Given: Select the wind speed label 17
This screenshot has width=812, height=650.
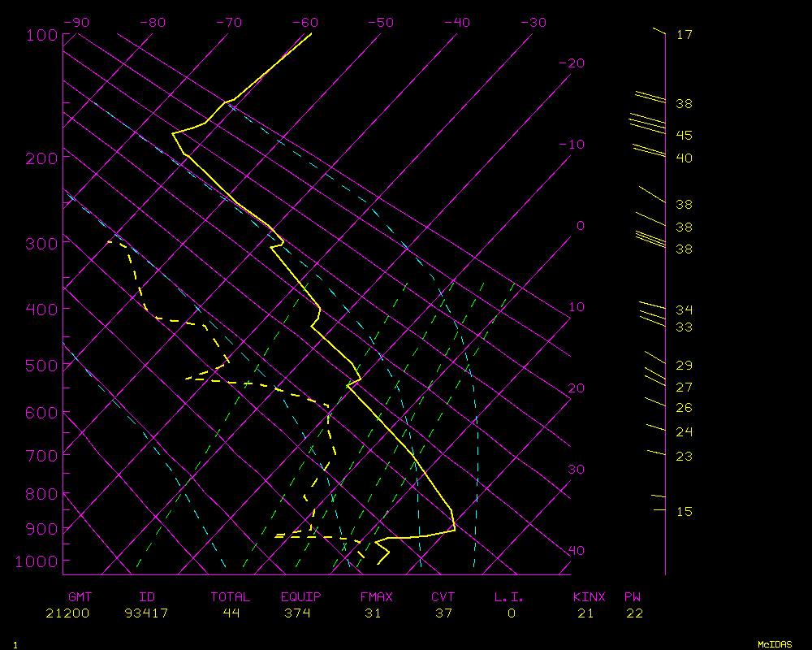Looking at the screenshot, I should click(684, 35).
